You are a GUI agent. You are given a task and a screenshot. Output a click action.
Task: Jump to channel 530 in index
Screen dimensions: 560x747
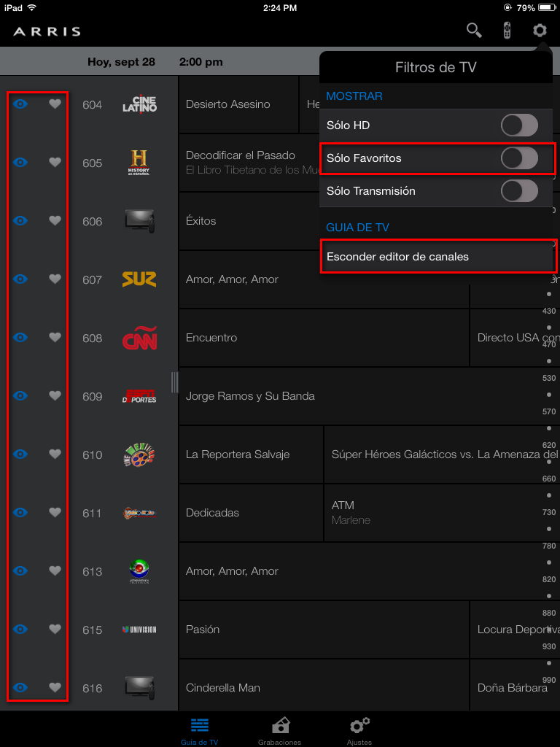tap(549, 379)
